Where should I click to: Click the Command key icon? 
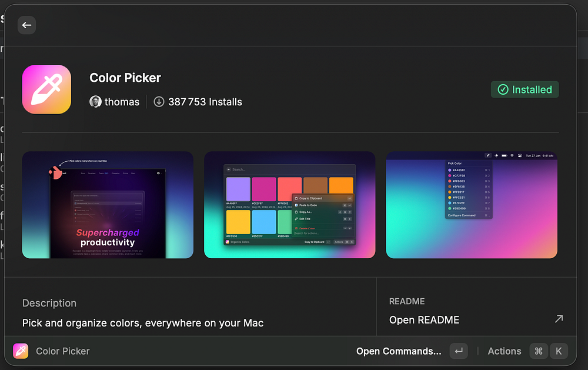tap(539, 351)
